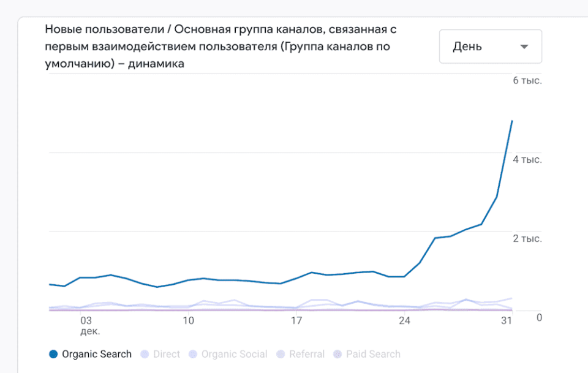
Task: Show the Direct series via legend label
Action: tap(167, 354)
